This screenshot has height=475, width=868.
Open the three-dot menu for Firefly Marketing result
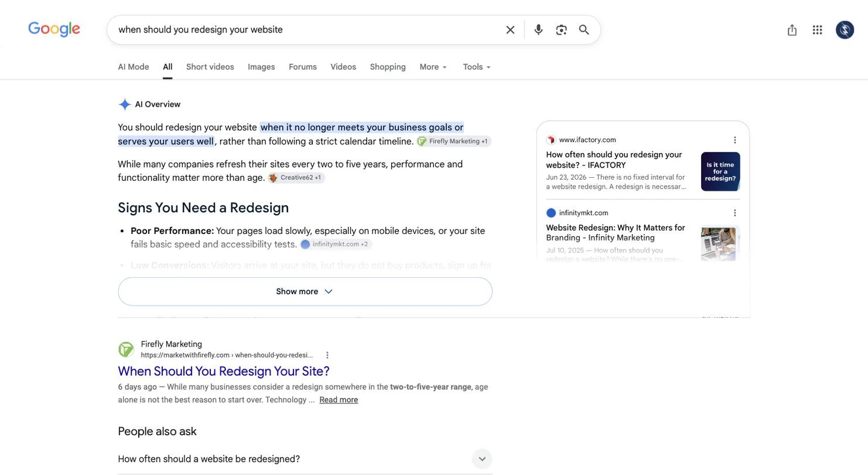[x=327, y=355]
